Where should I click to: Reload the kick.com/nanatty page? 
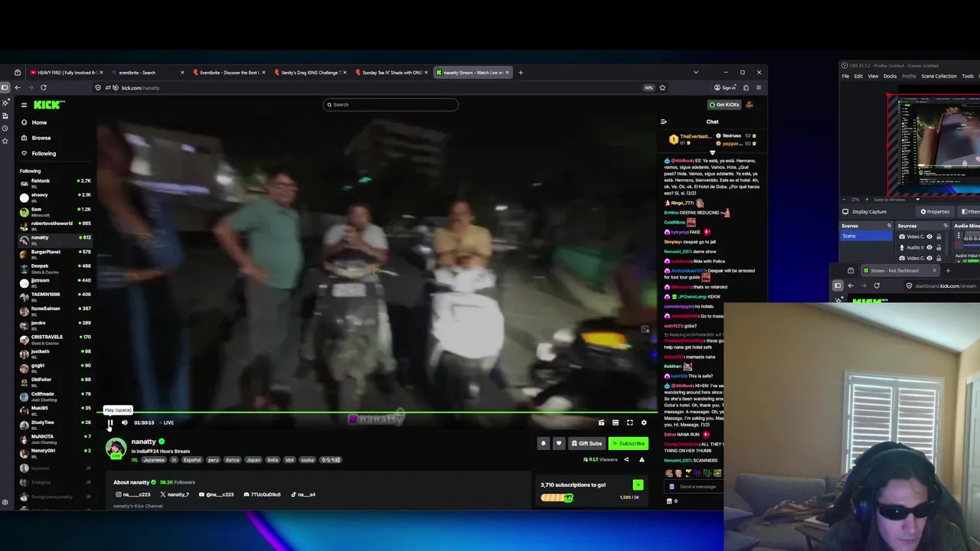coord(44,87)
